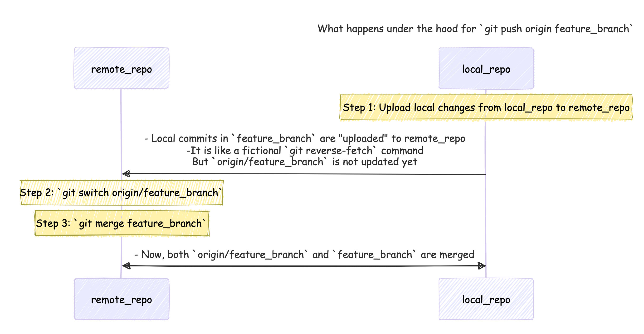
Task: Click the left arrowhead of the merged arrow
Action: [126, 265]
